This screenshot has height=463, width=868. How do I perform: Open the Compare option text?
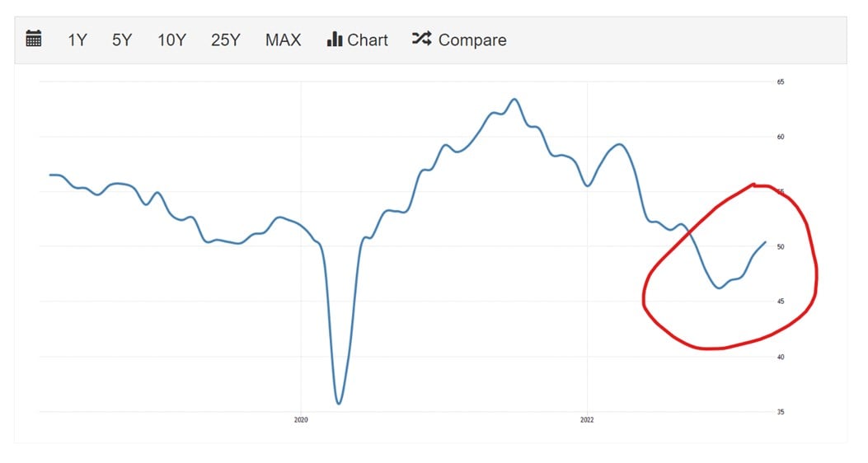[x=472, y=40]
